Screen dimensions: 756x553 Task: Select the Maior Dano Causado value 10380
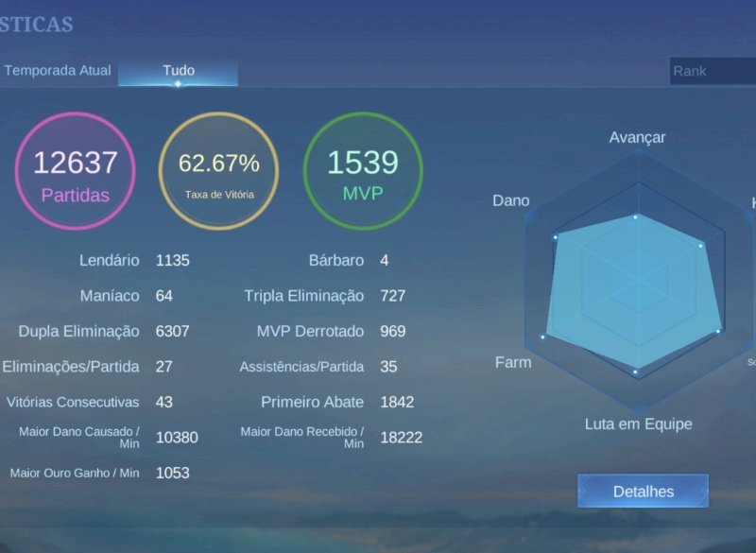177,438
